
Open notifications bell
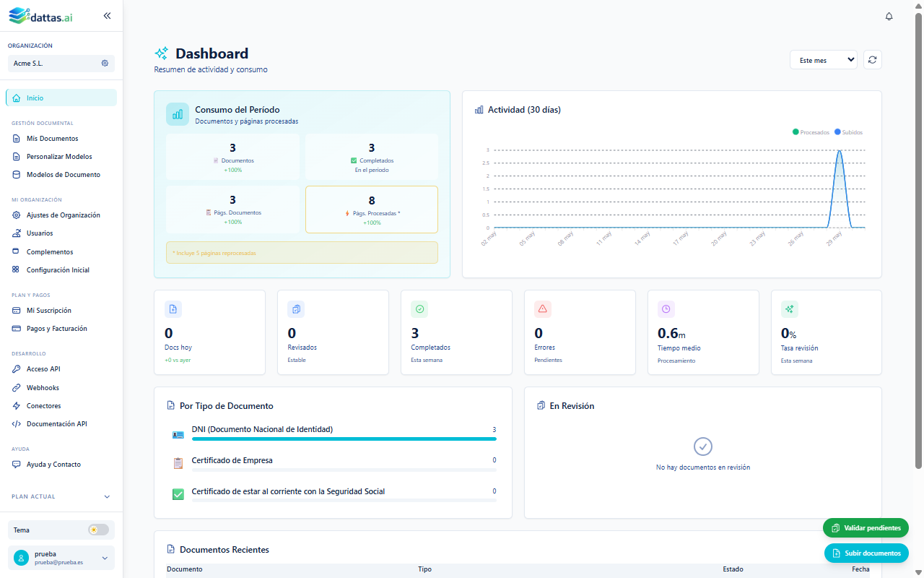pos(889,17)
